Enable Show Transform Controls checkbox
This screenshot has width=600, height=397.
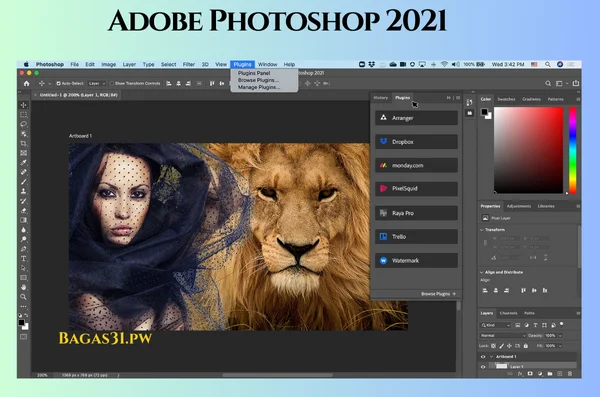coord(112,83)
